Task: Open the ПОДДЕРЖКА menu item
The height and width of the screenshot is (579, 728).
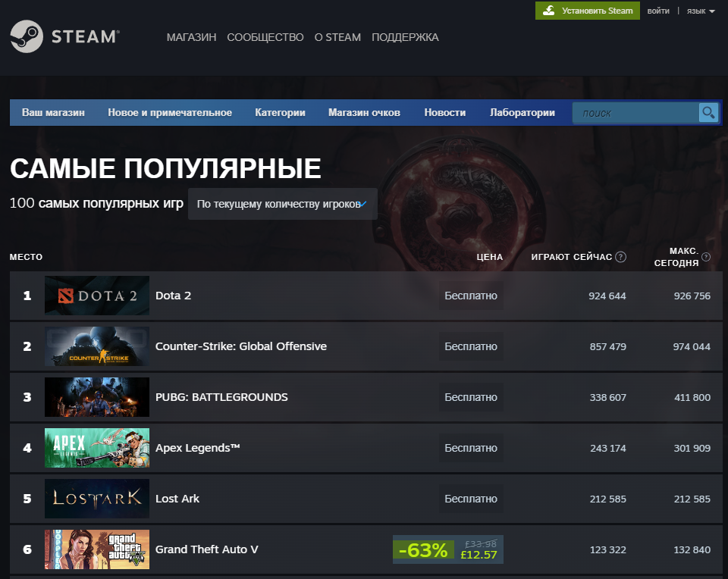Action: [x=405, y=37]
